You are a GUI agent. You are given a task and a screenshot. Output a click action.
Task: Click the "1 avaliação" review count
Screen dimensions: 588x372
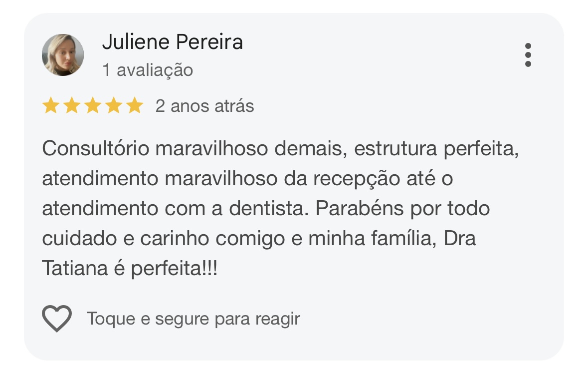coord(148,70)
